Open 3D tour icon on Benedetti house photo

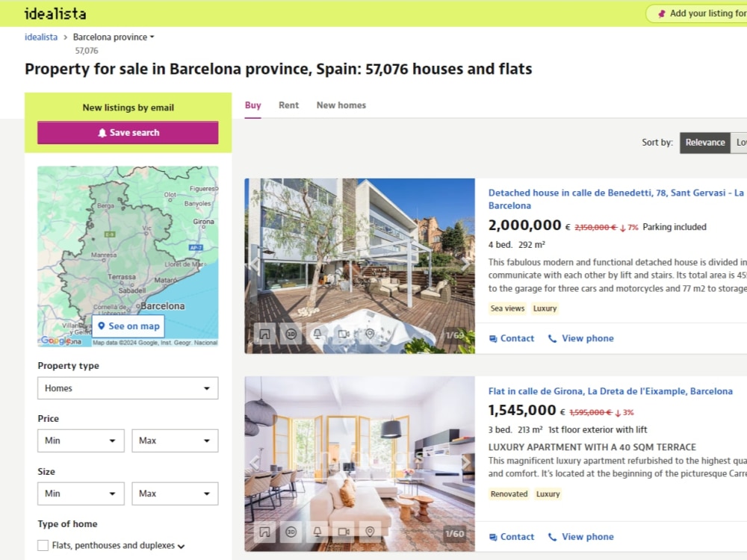(x=291, y=334)
